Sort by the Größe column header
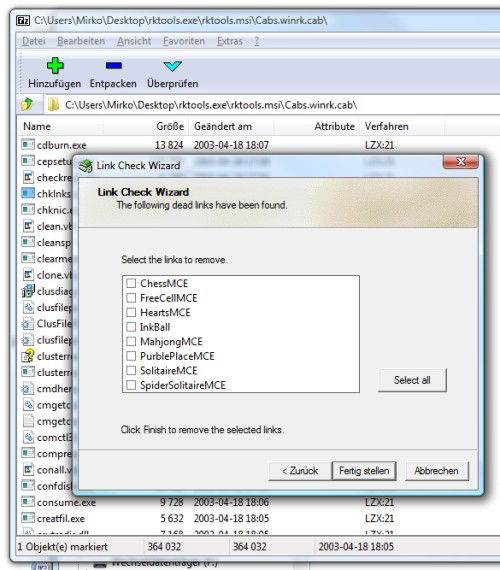This screenshot has width=500, height=570. pyautogui.click(x=170, y=126)
